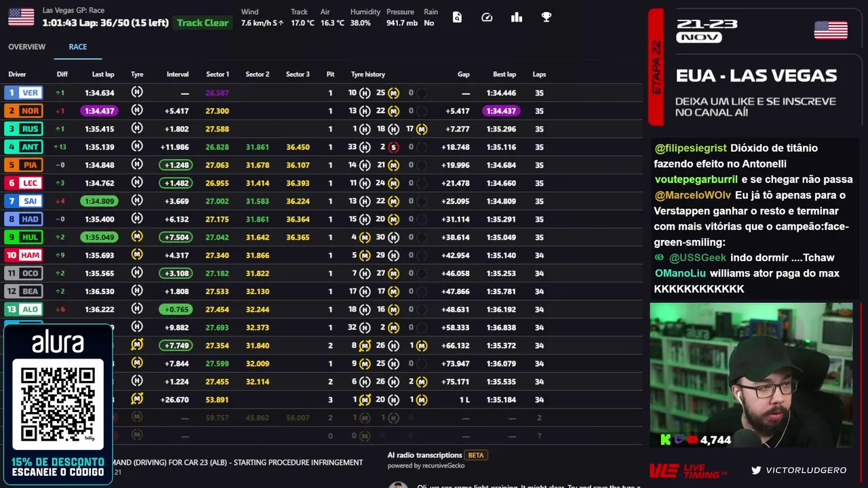Screen dimensions: 868x488
Task: Click SAI's green 1:34.809 last lap
Action: [99, 201]
